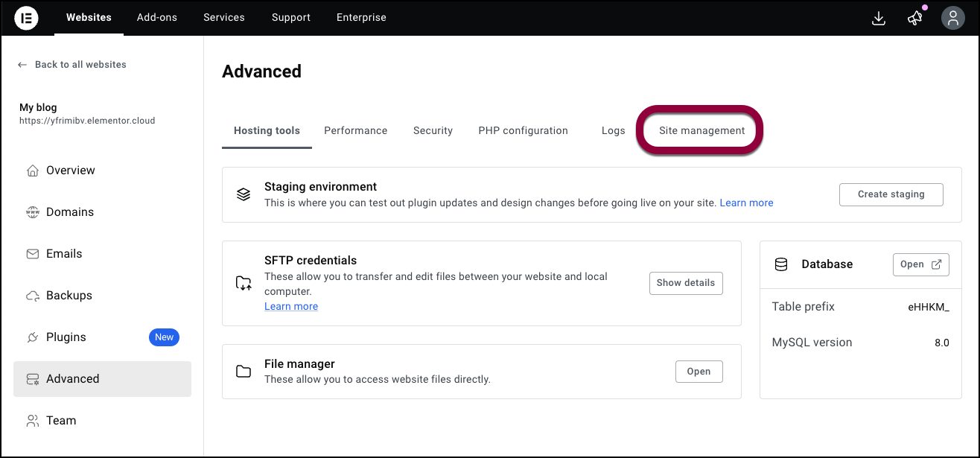Open Backups in the sidebar
The image size is (980, 458).
pos(102,296)
